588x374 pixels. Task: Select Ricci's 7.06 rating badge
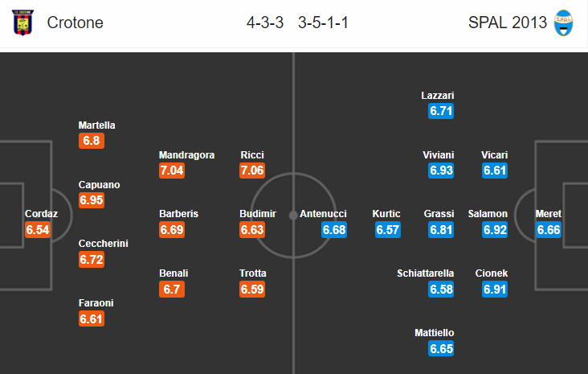point(252,171)
